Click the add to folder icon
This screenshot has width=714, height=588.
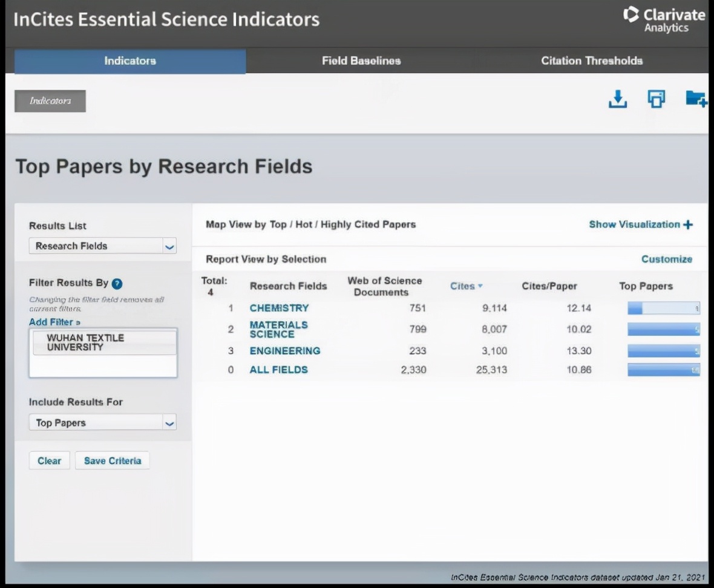[696, 99]
